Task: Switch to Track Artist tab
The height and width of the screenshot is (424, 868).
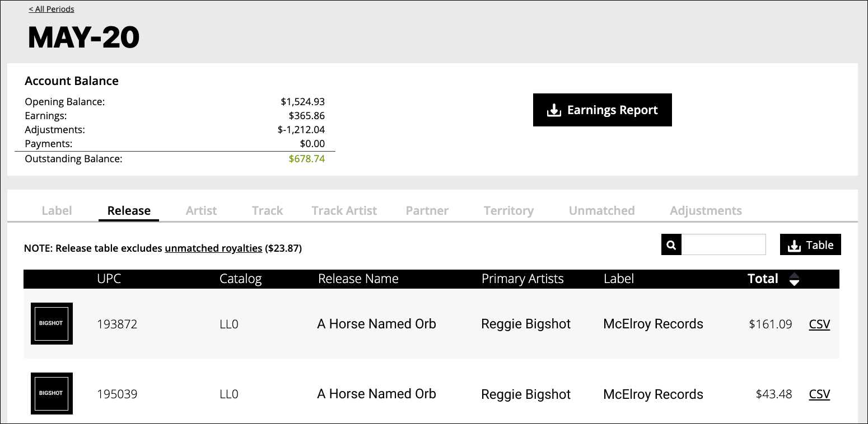Action: pos(344,211)
